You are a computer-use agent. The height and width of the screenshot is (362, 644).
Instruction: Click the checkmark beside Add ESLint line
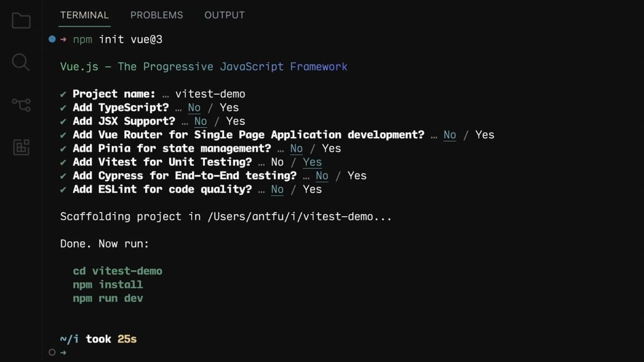click(63, 190)
